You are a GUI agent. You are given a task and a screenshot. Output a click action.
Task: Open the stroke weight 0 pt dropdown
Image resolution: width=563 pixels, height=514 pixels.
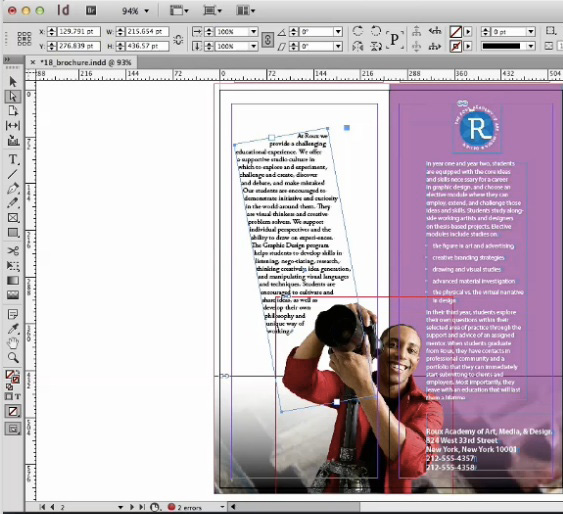pyautogui.click(x=531, y=32)
